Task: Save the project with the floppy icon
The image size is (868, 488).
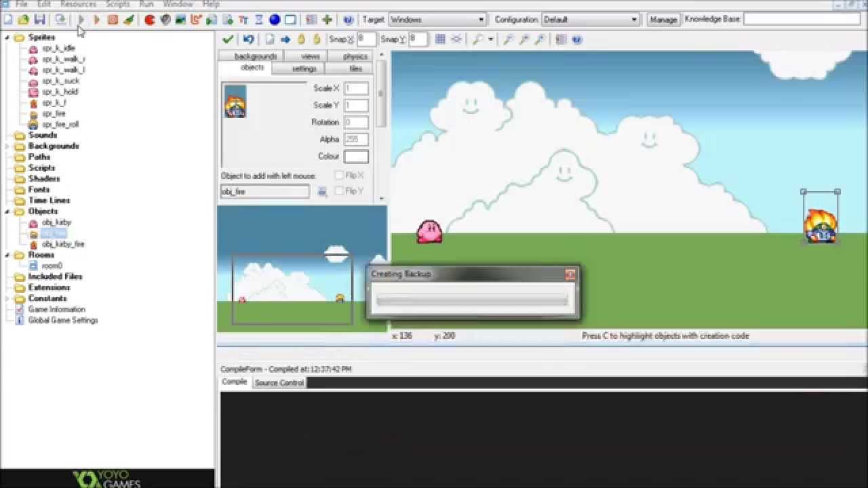Action: pyautogui.click(x=39, y=20)
